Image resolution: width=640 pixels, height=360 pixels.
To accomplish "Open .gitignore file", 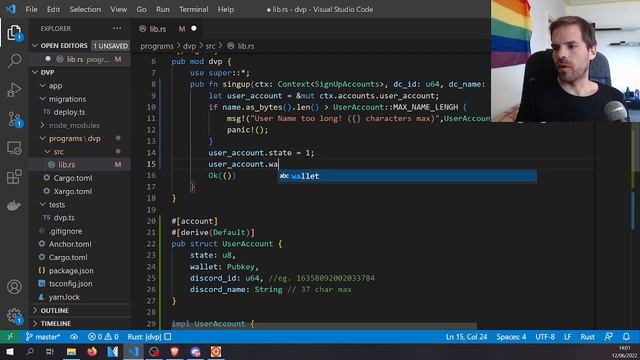I will coord(65,231).
